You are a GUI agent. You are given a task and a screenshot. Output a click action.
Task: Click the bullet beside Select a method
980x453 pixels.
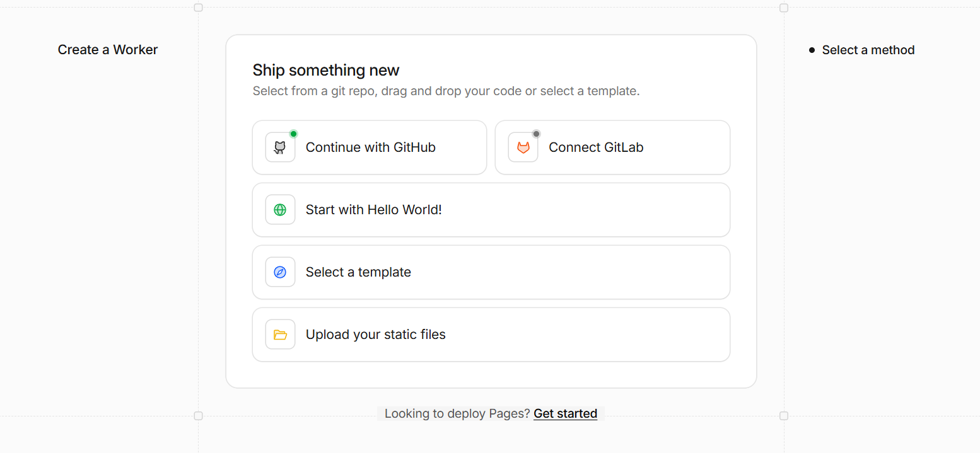pyautogui.click(x=812, y=50)
